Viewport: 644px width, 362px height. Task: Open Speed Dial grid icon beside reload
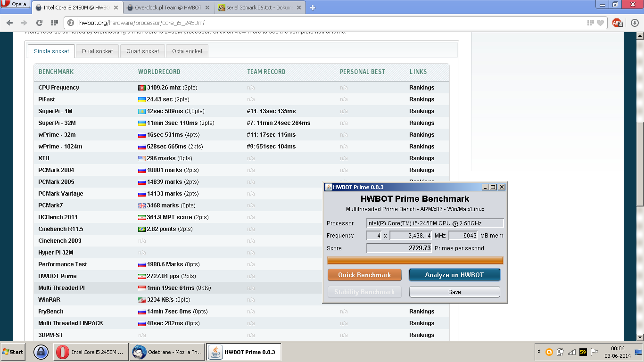click(x=54, y=23)
